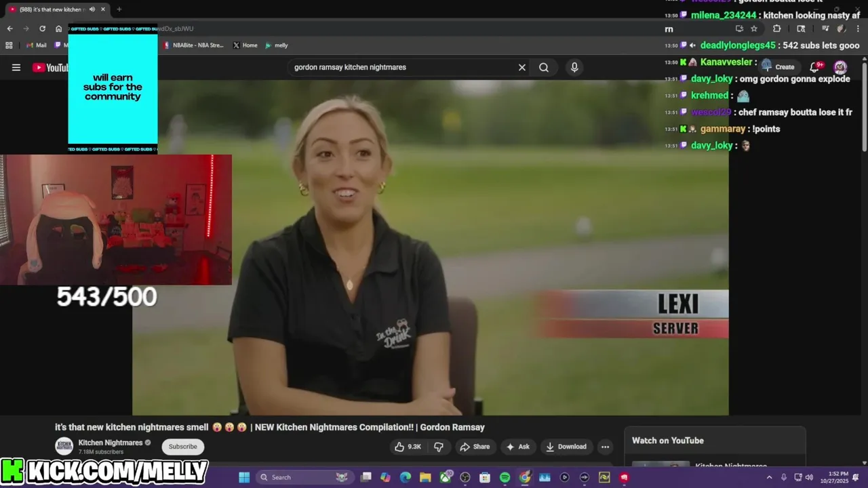Screen dimensions: 868x488
Task: Open the YouTube account avatar menu
Action: point(840,66)
